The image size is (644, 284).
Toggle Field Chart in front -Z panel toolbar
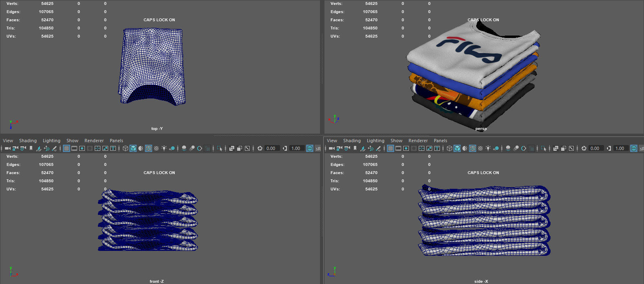point(98,148)
